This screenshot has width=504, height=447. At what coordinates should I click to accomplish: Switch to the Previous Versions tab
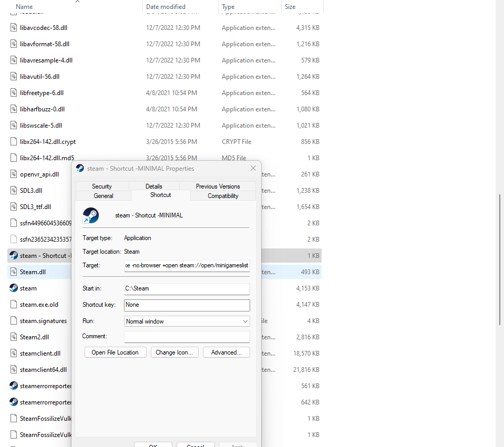coord(218,186)
